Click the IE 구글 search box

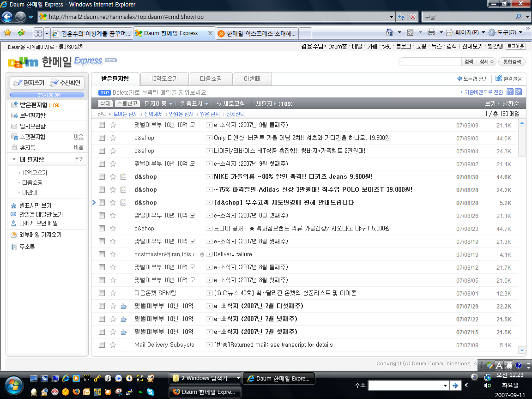pos(468,17)
